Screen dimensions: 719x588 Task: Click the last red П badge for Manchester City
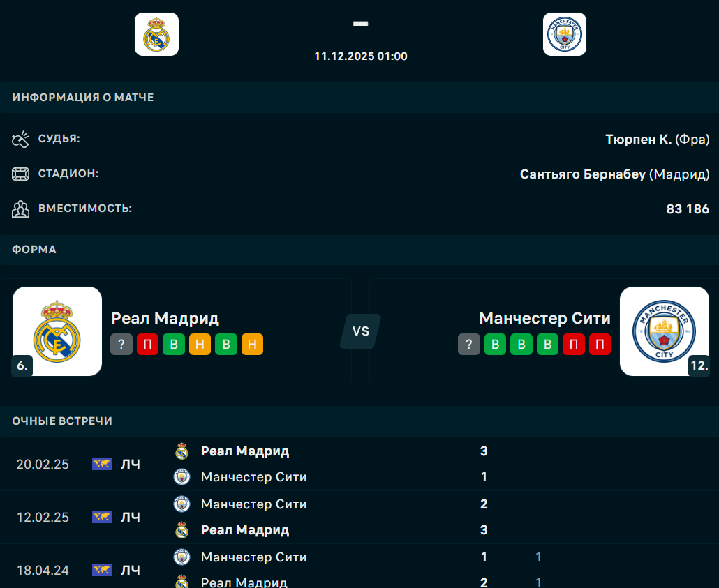click(600, 344)
